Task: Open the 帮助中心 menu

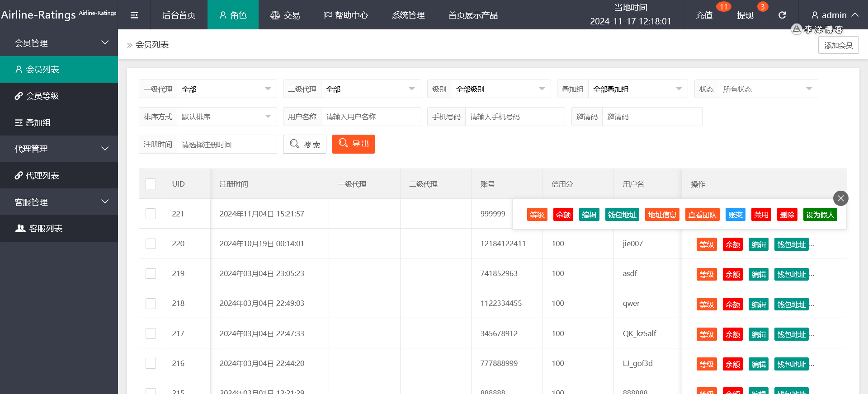Action: point(346,15)
